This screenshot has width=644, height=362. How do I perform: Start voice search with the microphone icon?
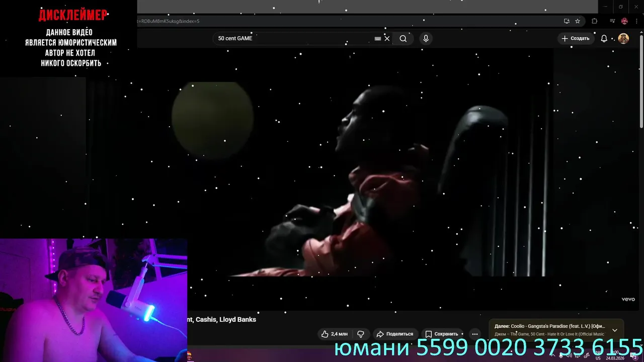pyautogui.click(x=426, y=39)
